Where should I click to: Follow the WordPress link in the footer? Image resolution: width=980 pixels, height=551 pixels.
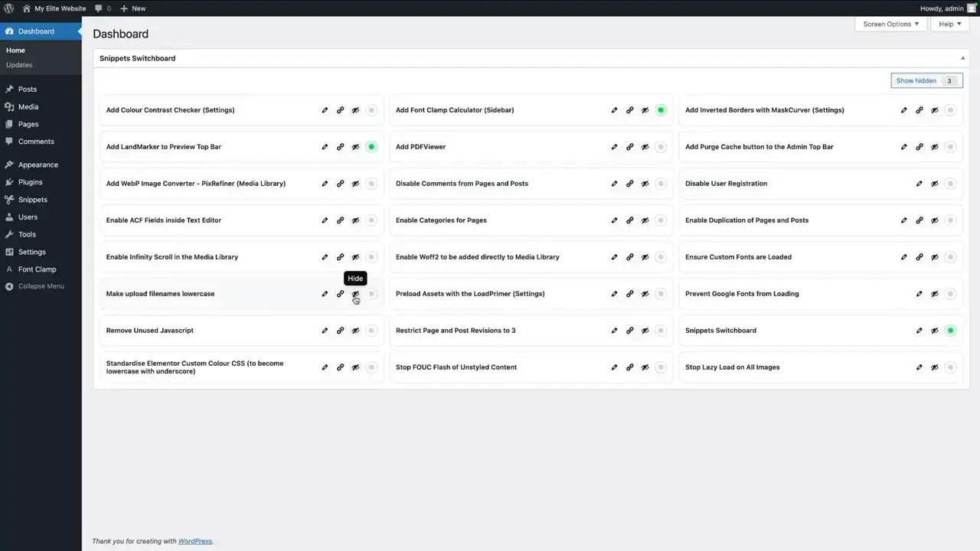tap(194, 541)
